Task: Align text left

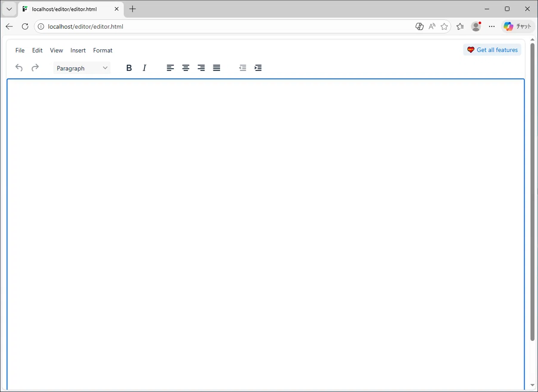Action: pyautogui.click(x=170, y=68)
